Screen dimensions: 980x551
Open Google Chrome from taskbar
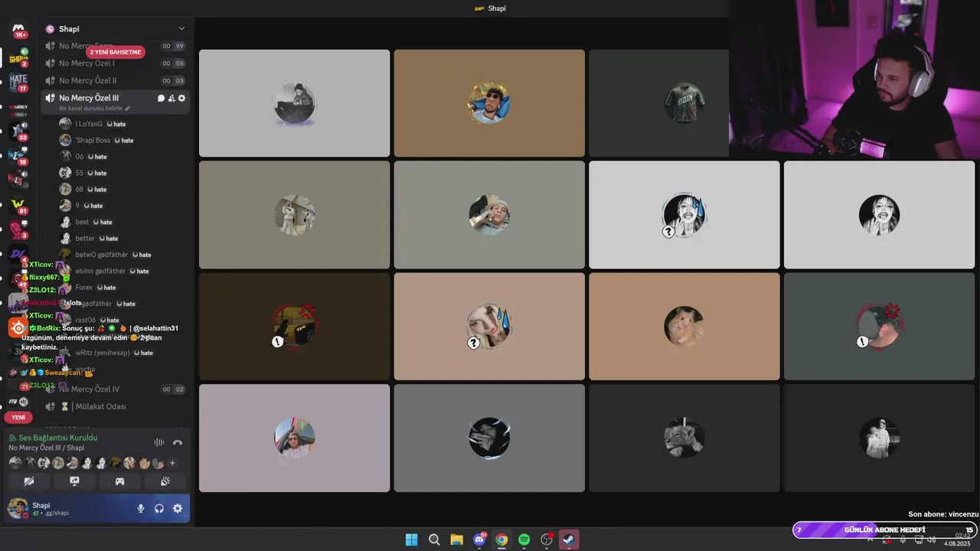point(501,540)
